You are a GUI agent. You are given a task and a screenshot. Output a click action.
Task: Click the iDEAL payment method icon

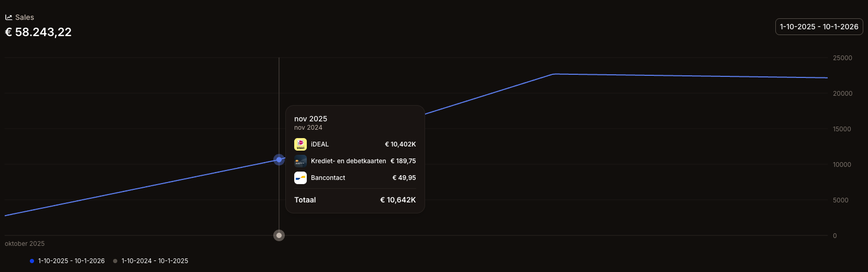(301, 144)
